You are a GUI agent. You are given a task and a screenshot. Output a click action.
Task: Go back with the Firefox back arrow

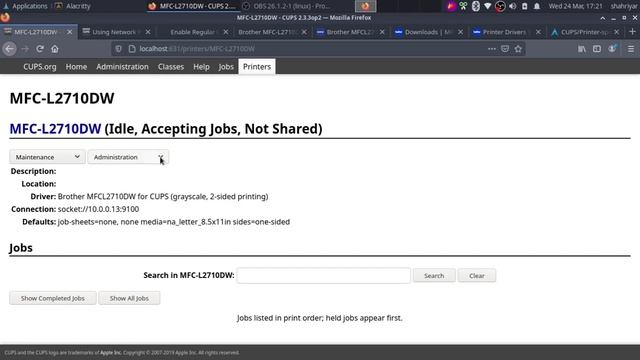[x=9, y=49]
